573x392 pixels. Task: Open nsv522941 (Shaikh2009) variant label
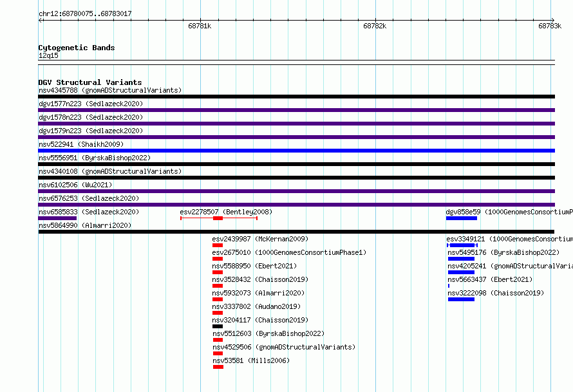(81, 144)
